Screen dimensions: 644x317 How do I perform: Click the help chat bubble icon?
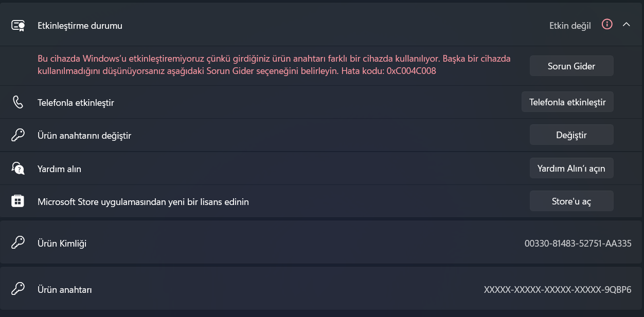coord(18,169)
